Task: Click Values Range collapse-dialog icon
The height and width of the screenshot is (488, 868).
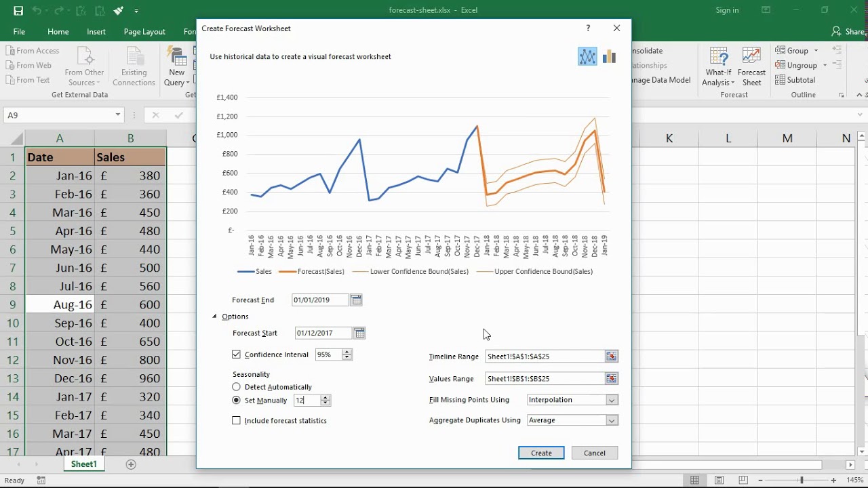Action: point(611,379)
